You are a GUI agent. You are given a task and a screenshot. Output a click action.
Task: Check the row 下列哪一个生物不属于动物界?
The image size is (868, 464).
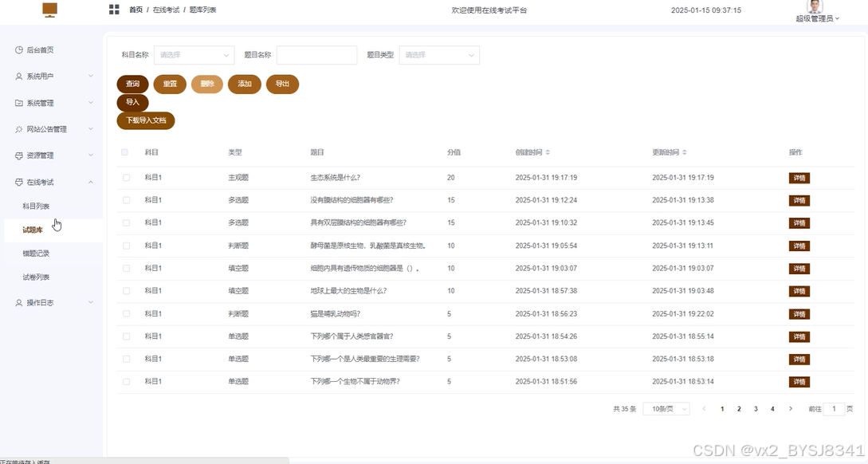click(126, 382)
